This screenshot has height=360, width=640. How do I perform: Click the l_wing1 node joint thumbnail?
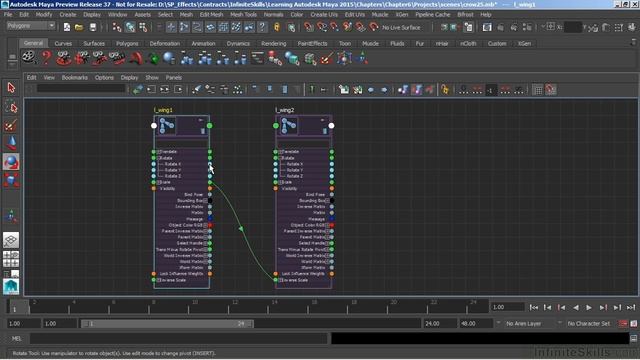coord(167,125)
